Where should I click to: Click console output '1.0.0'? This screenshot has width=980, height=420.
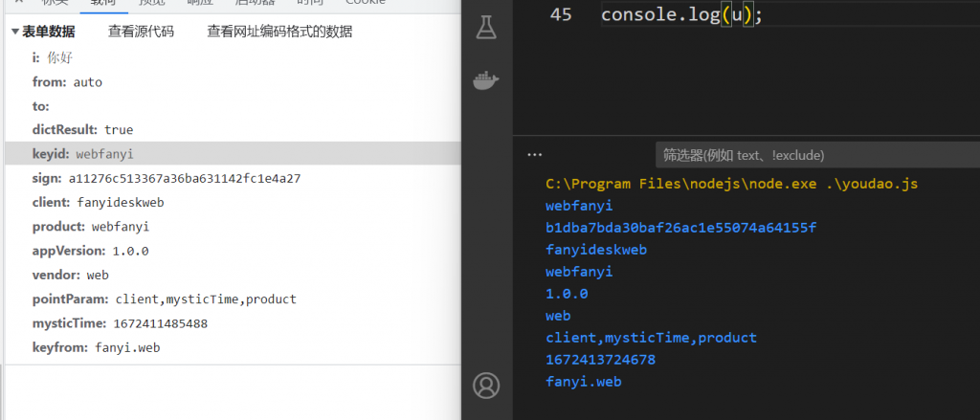567,294
